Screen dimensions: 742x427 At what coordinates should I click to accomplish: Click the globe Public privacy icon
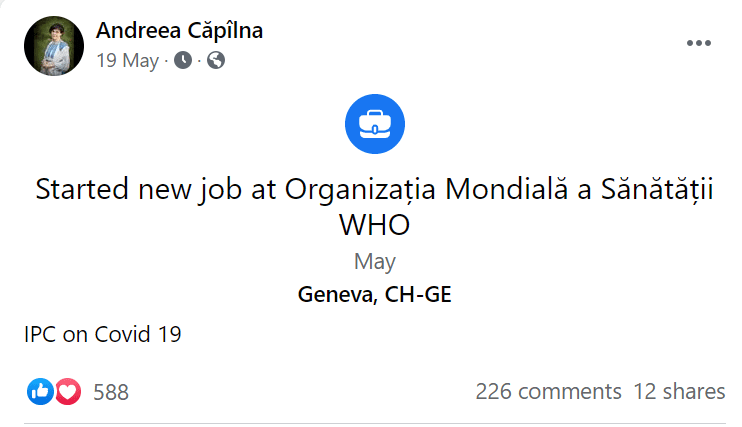click(215, 60)
